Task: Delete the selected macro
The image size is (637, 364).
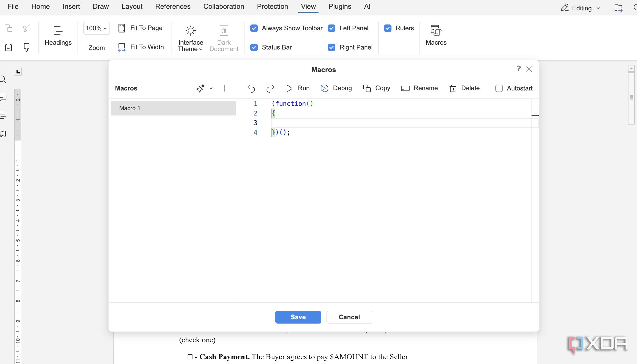Action: point(464,88)
